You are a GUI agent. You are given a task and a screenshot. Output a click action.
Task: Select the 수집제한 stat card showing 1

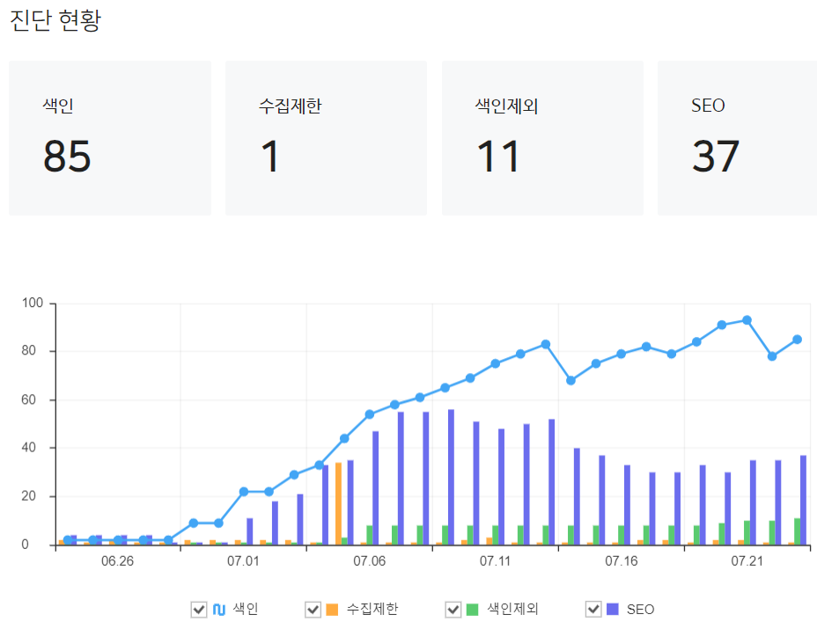click(x=326, y=136)
